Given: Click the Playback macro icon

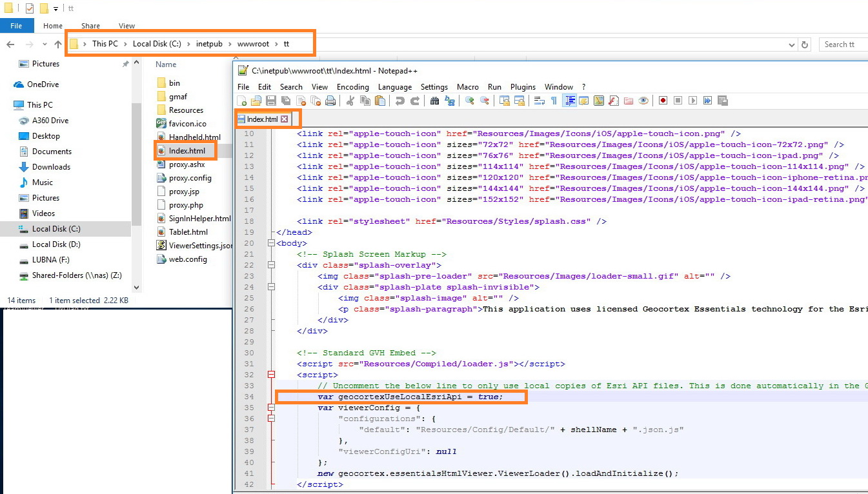Looking at the screenshot, I should (693, 101).
